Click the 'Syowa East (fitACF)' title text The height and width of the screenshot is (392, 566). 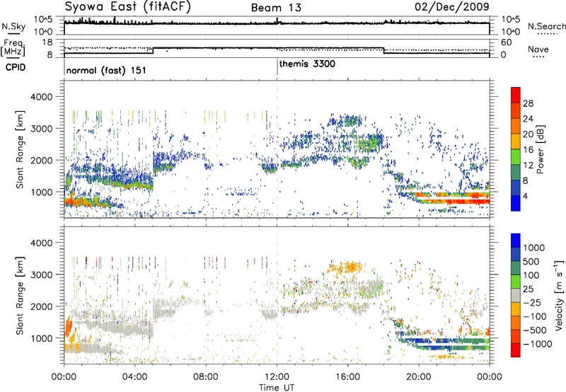[x=127, y=6]
